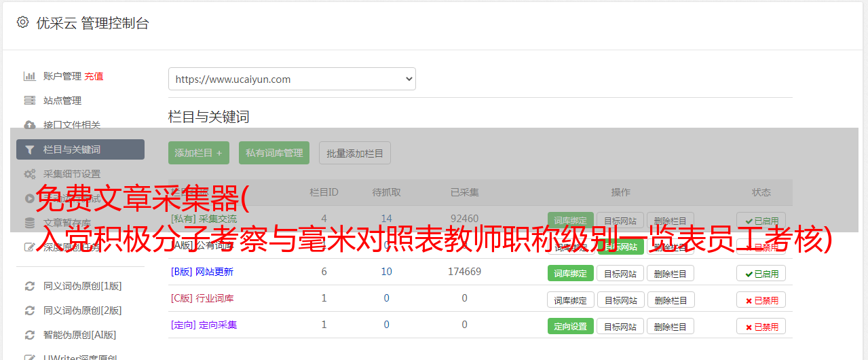Image resolution: width=868 pixels, height=360 pixels.
Task: Click 词库绑定 in the 采集交流 row
Action: (x=571, y=220)
